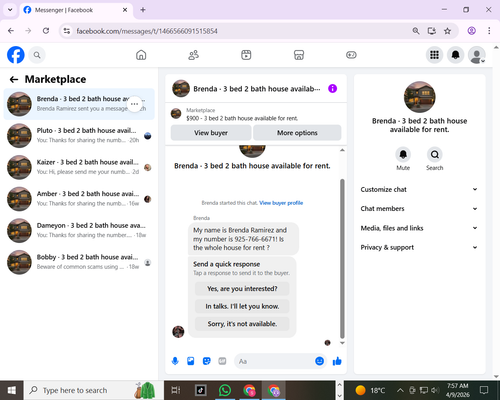
Task: Open the Windows Start button
Action: tap(12, 390)
